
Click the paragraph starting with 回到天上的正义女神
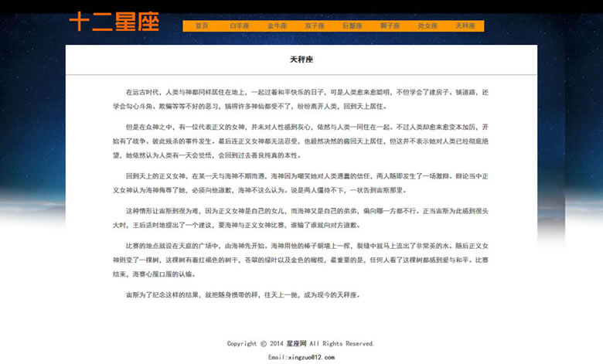click(x=301, y=182)
